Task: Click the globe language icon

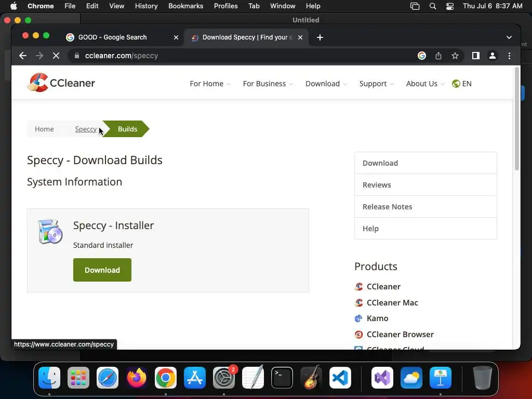Action: click(456, 84)
